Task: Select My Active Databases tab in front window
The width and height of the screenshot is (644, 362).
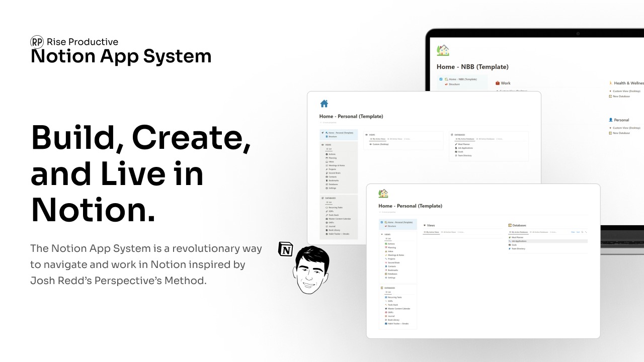Action: point(518,232)
